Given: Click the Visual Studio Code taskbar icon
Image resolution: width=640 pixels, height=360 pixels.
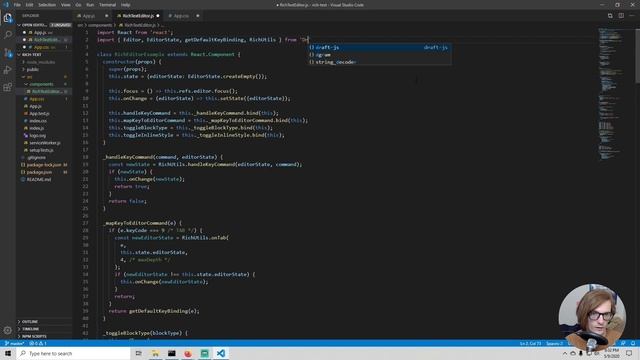Looking at the screenshot, I should coord(221,353).
